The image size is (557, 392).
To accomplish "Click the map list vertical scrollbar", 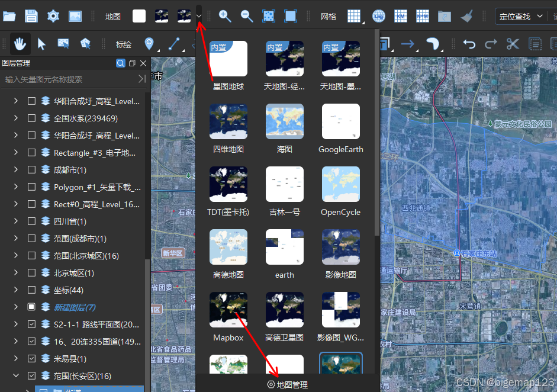I will tap(376, 132).
